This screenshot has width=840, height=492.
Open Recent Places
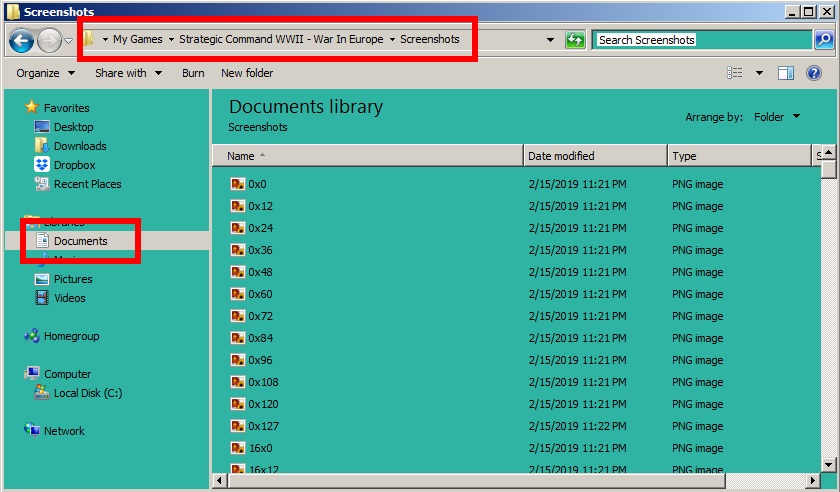click(87, 184)
